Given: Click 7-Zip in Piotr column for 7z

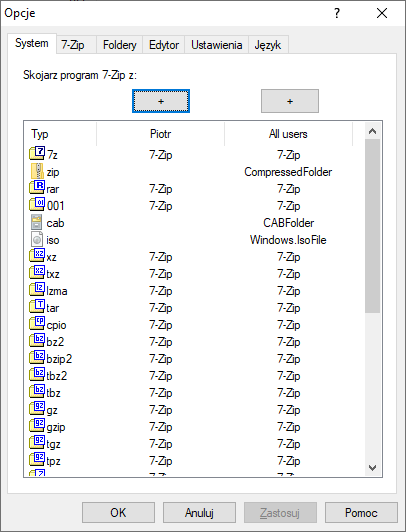Looking at the screenshot, I should click(x=161, y=155).
